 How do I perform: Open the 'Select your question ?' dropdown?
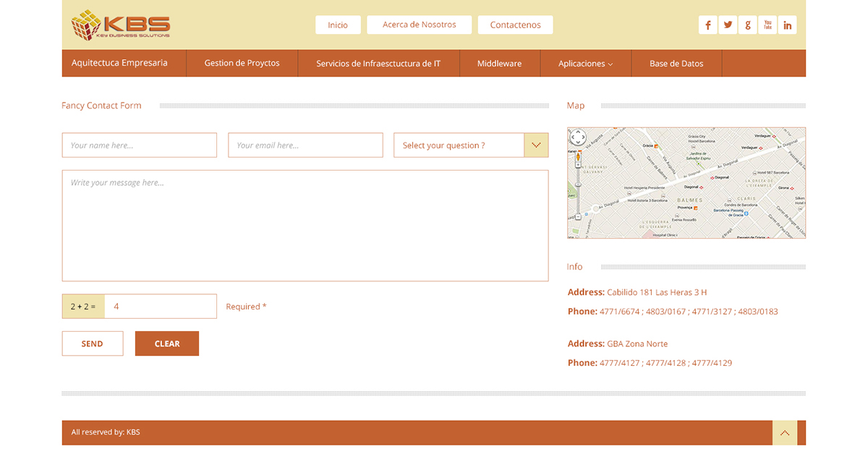click(x=471, y=145)
